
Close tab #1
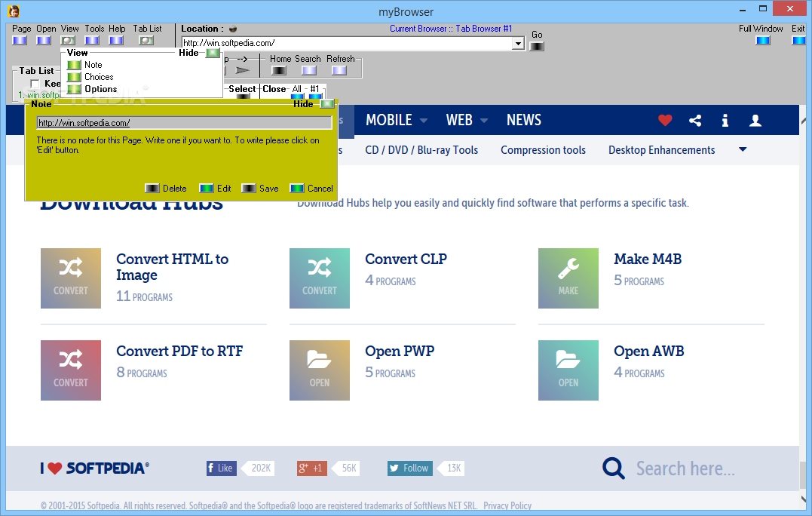315,97
